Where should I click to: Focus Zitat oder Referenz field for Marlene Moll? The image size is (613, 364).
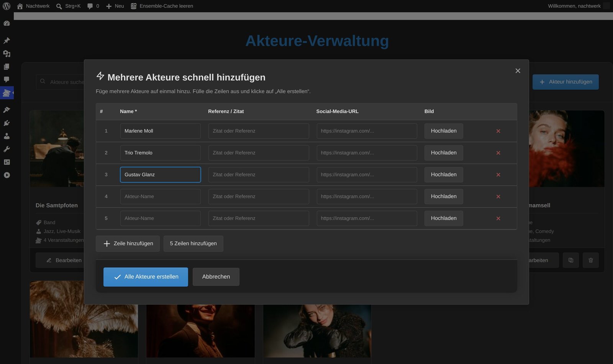pyautogui.click(x=259, y=131)
